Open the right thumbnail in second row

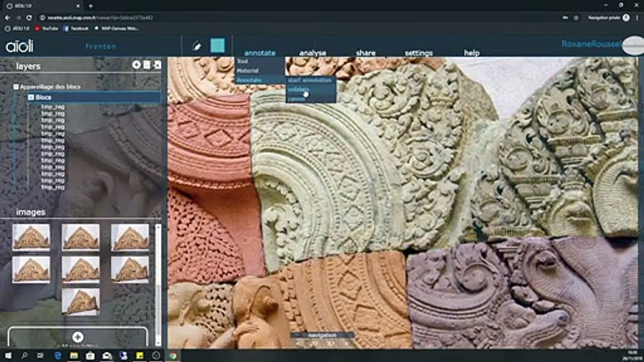(x=130, y=269)
